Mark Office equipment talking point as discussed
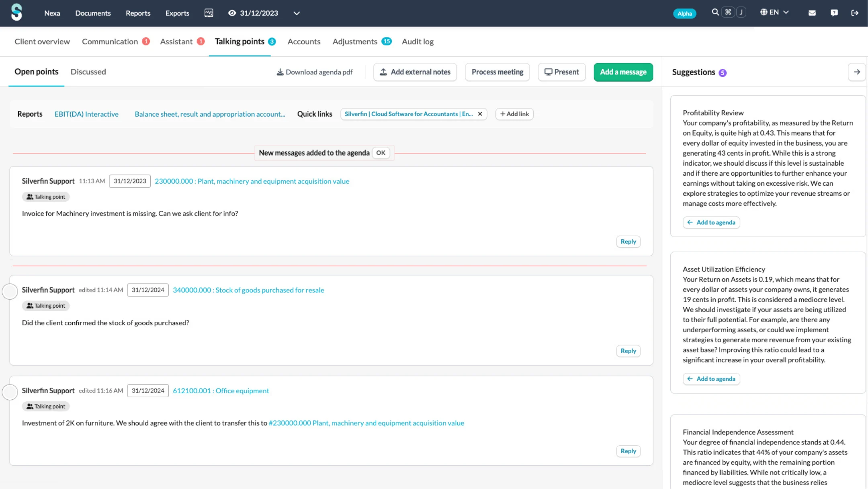 pos(10,392)
